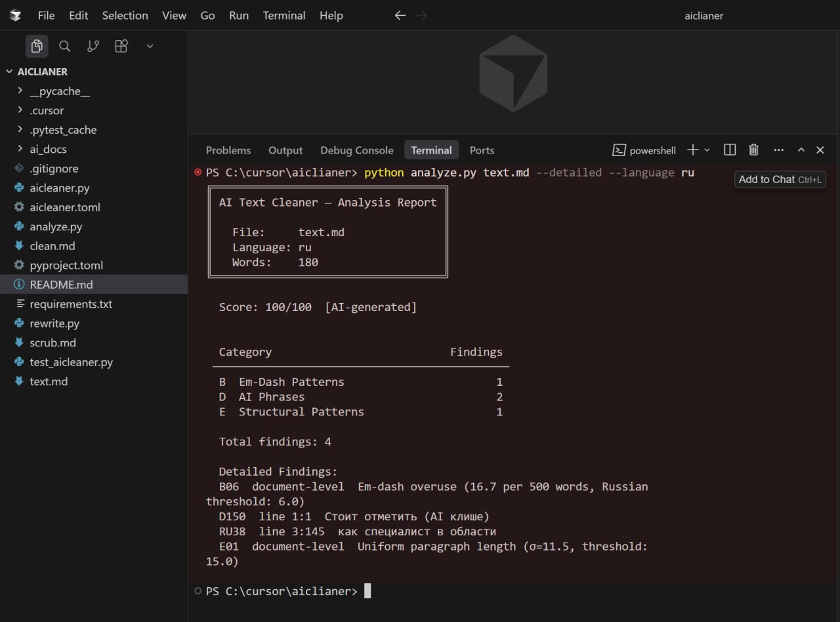Click the Split Terminal icon
The height and width of the screenshot is (622, 840).
click(729, 150)
